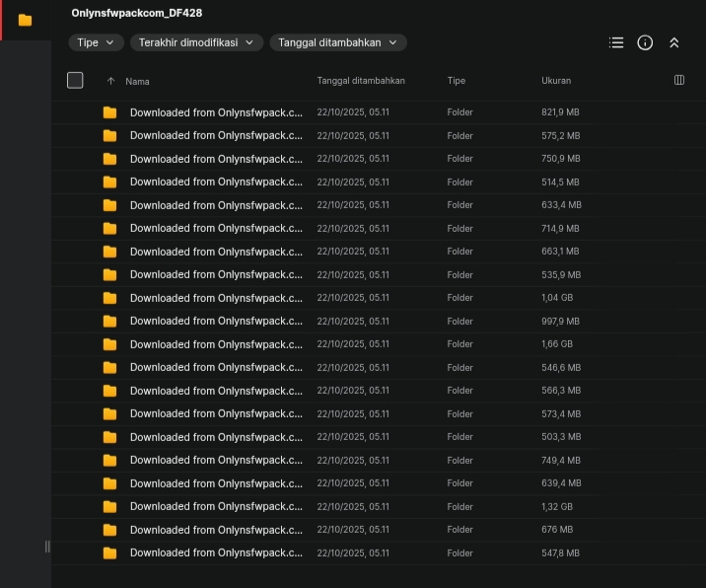Sort by the Ukuran column header
706x588 pixels.
tap(556, 81)
